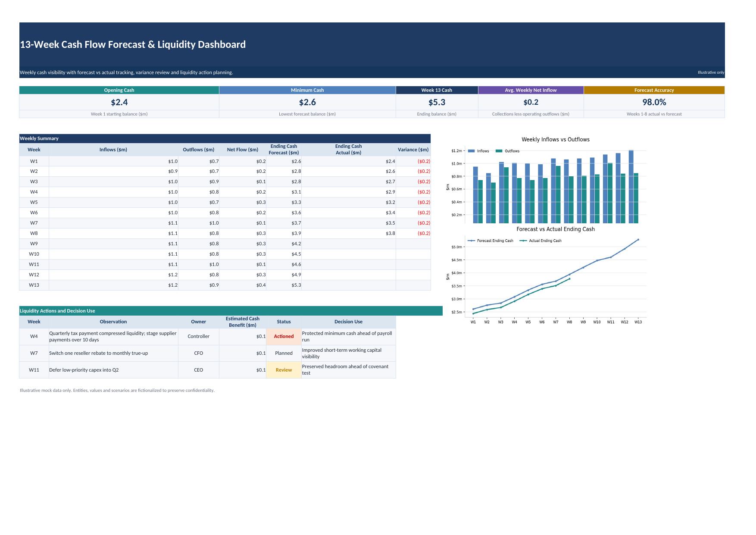Select the W6 ending cash actual $3.4

348,213
